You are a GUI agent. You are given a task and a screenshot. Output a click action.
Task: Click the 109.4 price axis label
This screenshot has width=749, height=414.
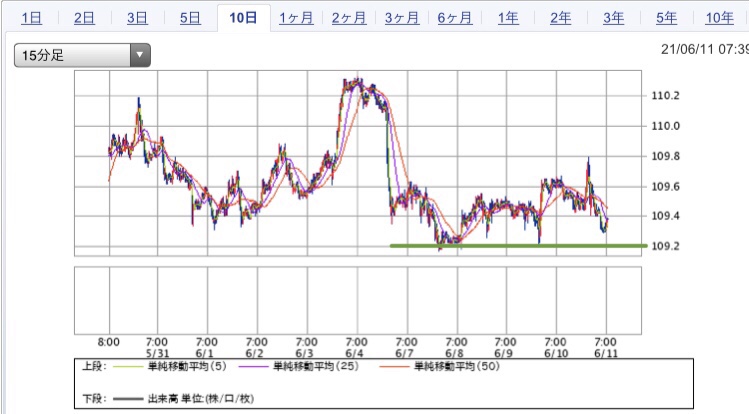click(665, 216)
